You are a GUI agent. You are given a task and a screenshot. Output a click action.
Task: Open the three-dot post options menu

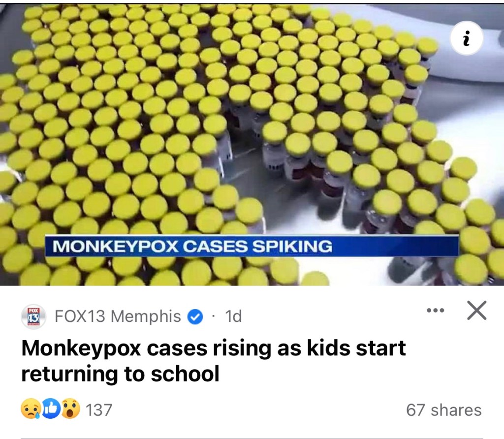435,311
